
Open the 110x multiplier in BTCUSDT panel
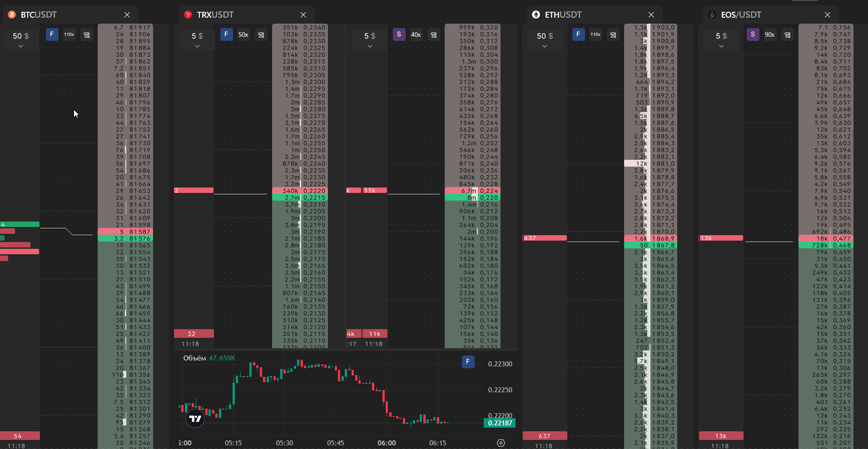[69, 35]
